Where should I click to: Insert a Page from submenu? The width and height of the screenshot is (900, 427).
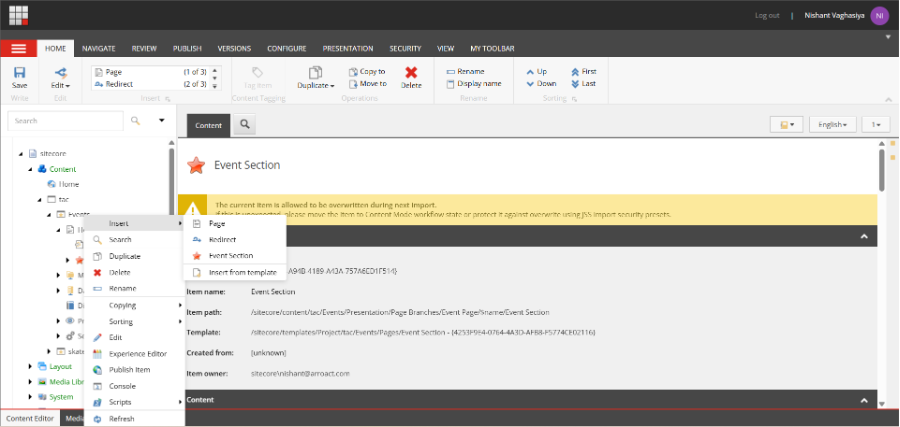point(235,224)
